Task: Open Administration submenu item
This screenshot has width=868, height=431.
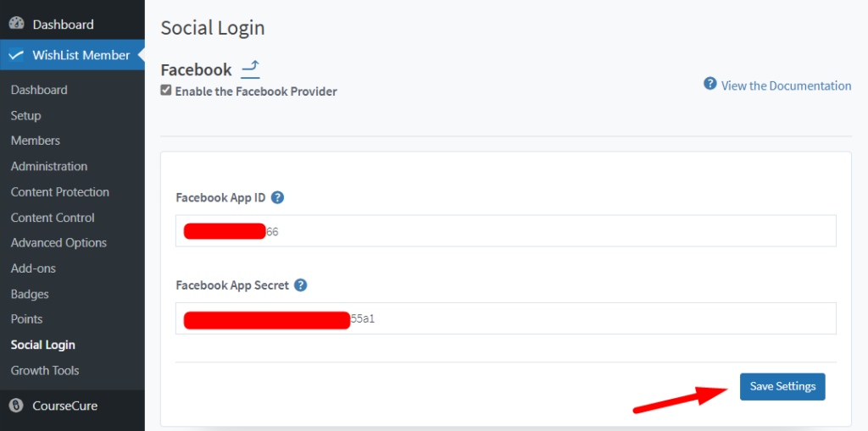Action: point(49,166)
